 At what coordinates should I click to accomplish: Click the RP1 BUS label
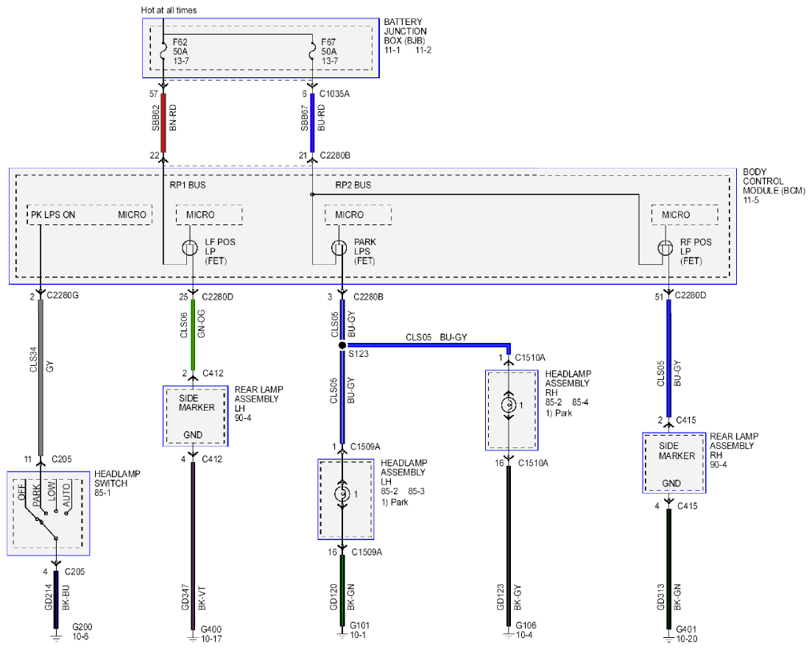coord(188,185)
